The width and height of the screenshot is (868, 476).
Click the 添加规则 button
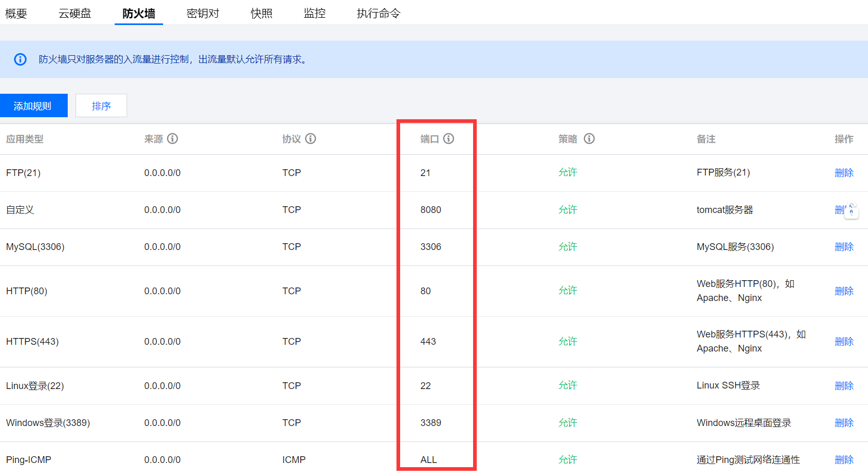(x=34, y=106)
